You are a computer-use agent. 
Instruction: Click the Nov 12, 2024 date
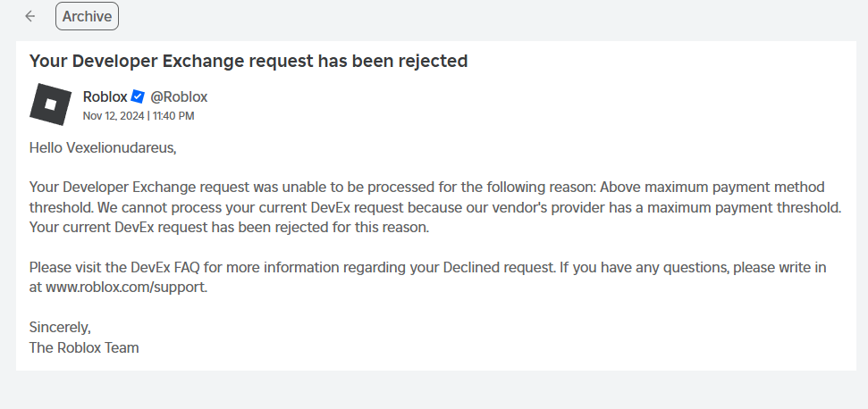coord(114,115)
